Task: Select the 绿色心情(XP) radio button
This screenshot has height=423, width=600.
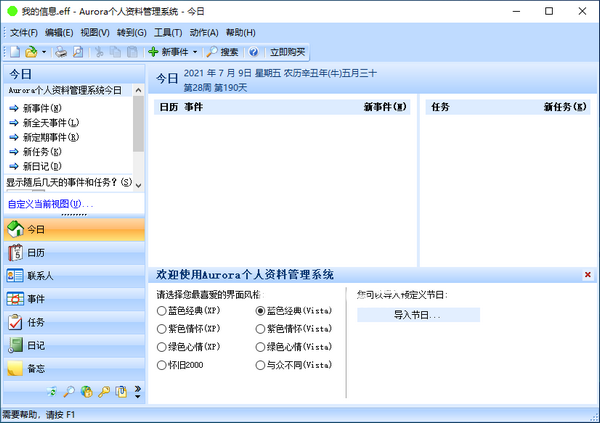Action: 161,347
